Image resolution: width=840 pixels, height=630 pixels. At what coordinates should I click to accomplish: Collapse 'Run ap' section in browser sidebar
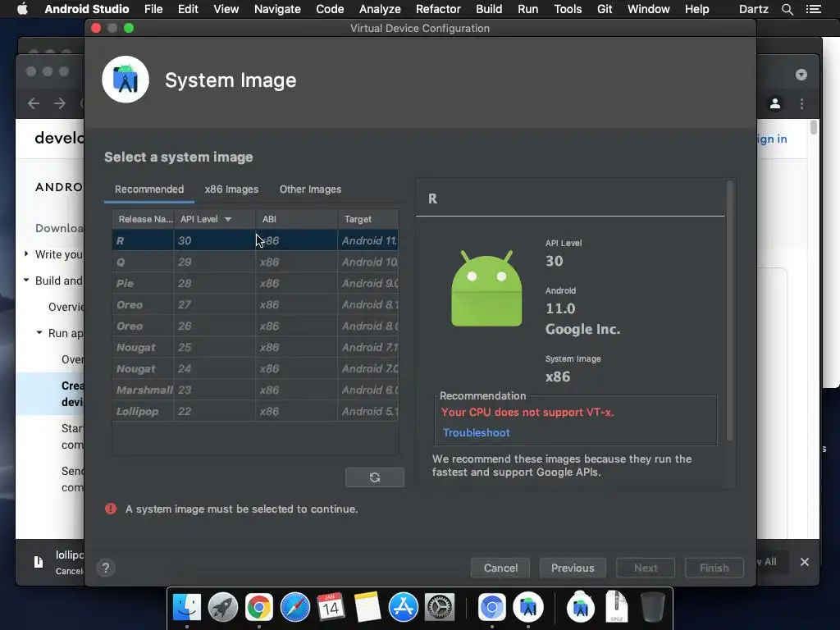39,333
